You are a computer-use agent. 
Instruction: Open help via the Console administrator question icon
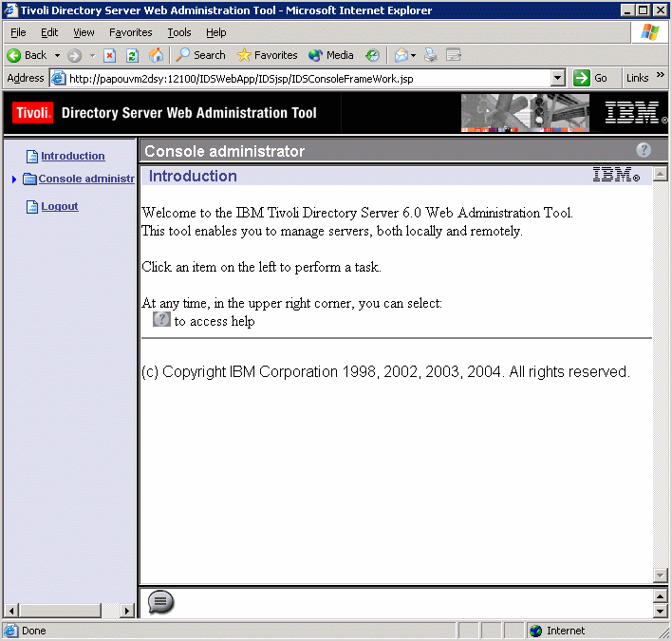pyautogui.click(x=644, y=150)
